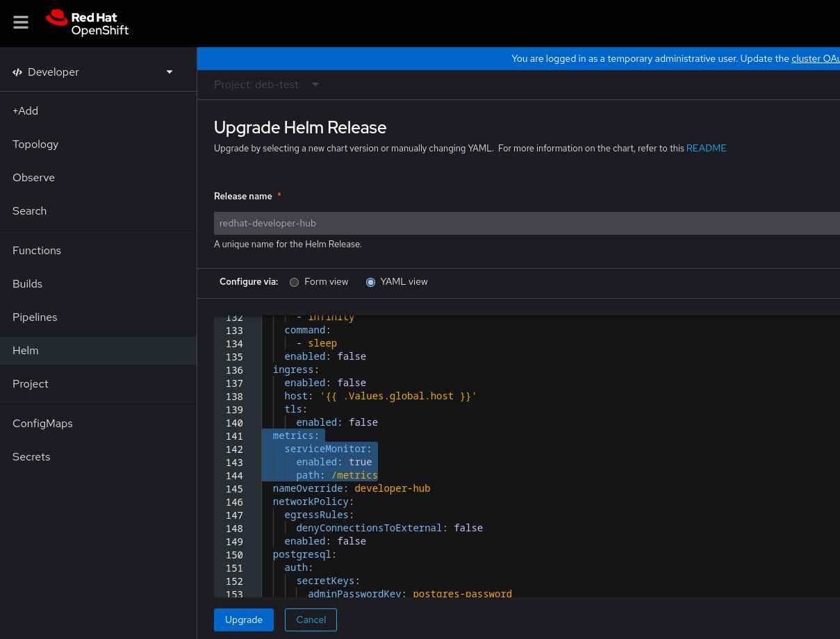Navigate to Topology in the sidebar
Screen dimensions: 840x639
tap(35, 144)
